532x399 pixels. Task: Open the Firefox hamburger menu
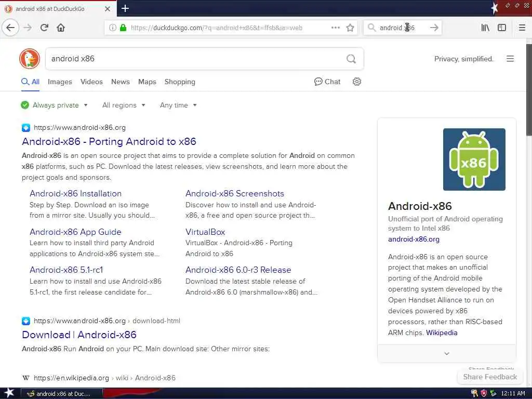(522, 28)
